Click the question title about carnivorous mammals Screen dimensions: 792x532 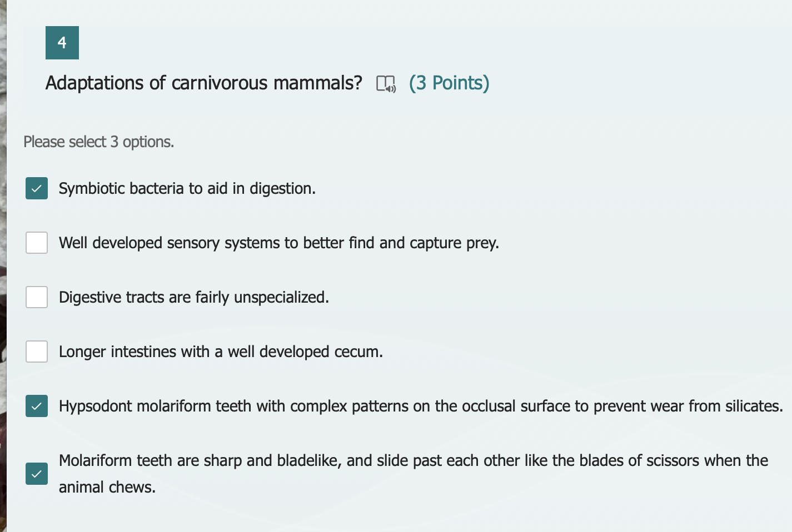(x=203, y=83)
